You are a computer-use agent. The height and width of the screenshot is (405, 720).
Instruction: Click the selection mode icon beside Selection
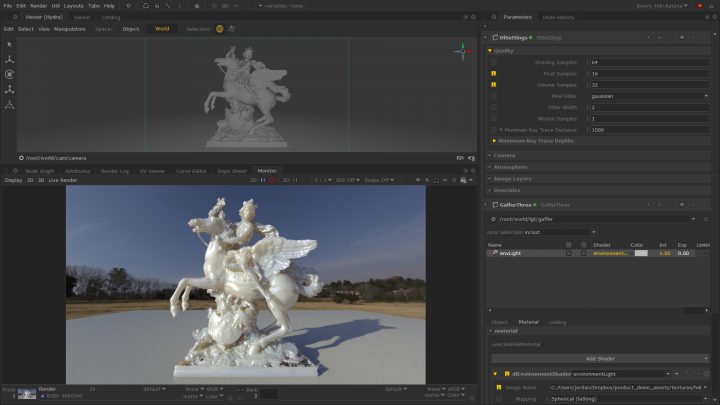[x=220, y=29]
